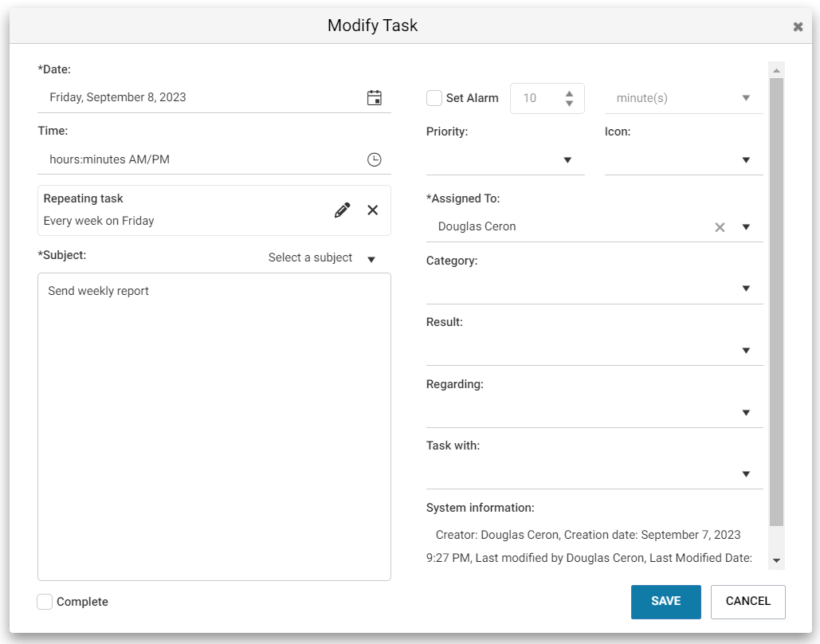
Task: Open the calendar date picker icon
Action: (374, 98)
